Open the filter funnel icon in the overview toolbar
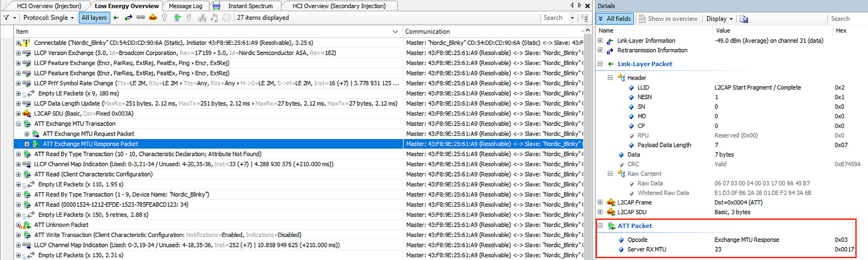Viewport: 868px width, 260px height. pyautogui.click(x=6, y=18)
